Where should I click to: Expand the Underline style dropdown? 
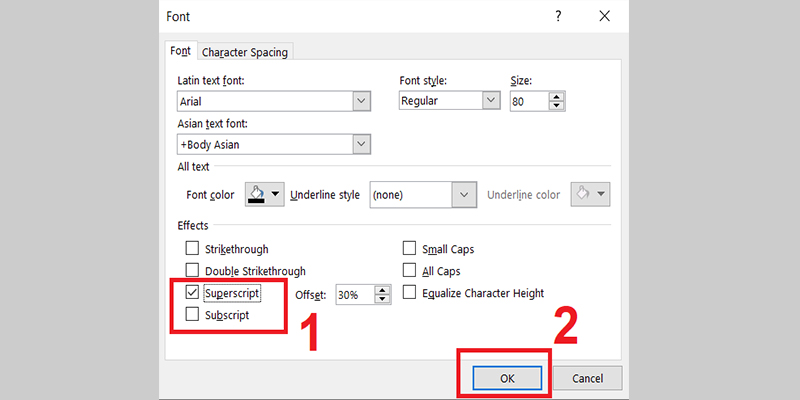pyautogui.click(x=462, y=194)
